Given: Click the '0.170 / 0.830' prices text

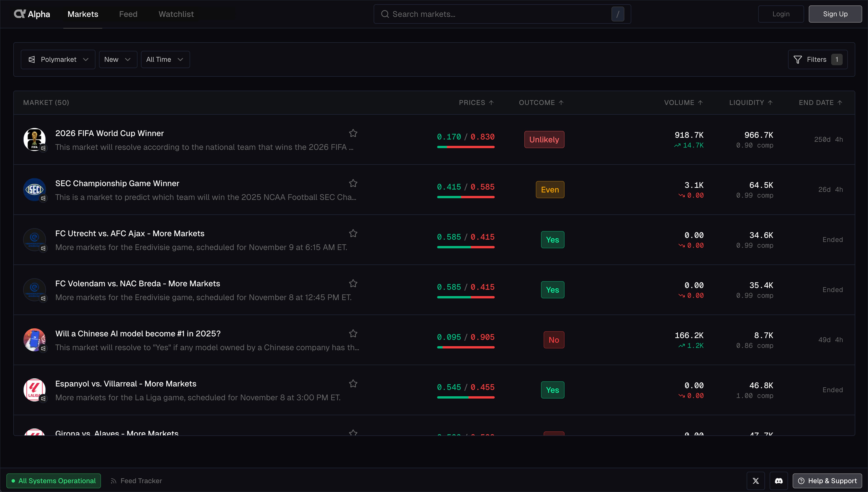Looking at the screenshot, I should (466, 136).
